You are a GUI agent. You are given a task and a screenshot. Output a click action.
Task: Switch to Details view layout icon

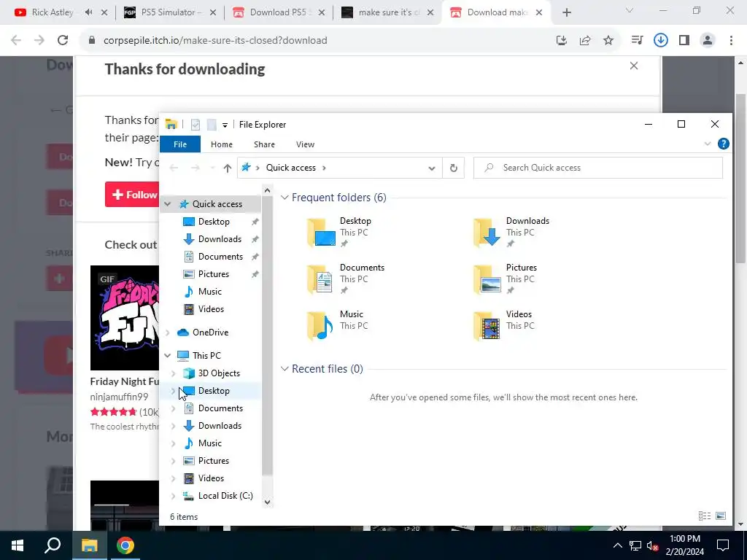coord(704,516)
